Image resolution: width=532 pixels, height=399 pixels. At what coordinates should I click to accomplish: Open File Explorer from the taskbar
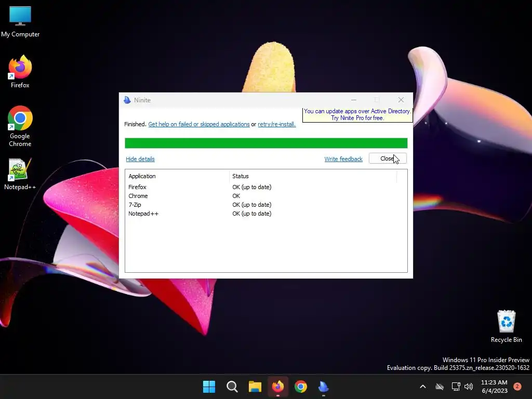click(255, 387)
